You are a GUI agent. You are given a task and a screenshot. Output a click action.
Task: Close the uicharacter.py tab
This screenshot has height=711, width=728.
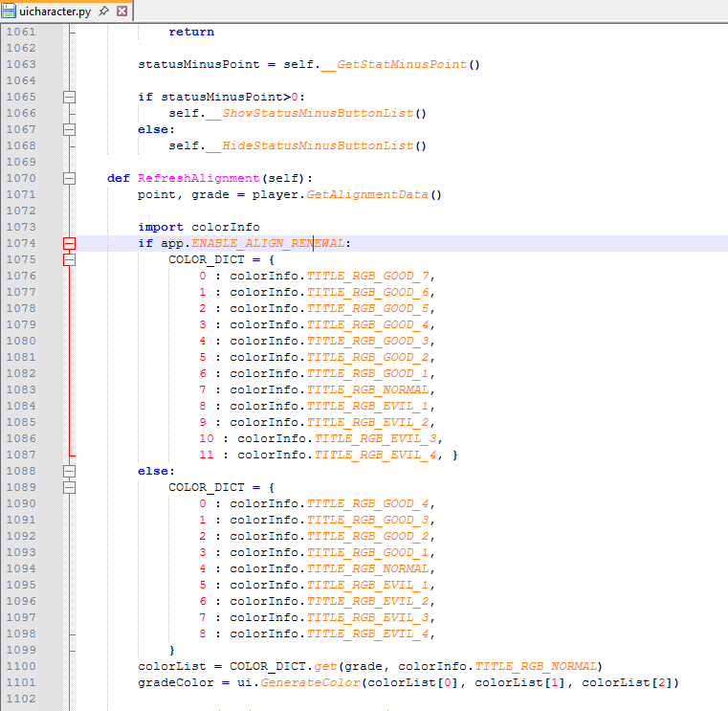121,11
